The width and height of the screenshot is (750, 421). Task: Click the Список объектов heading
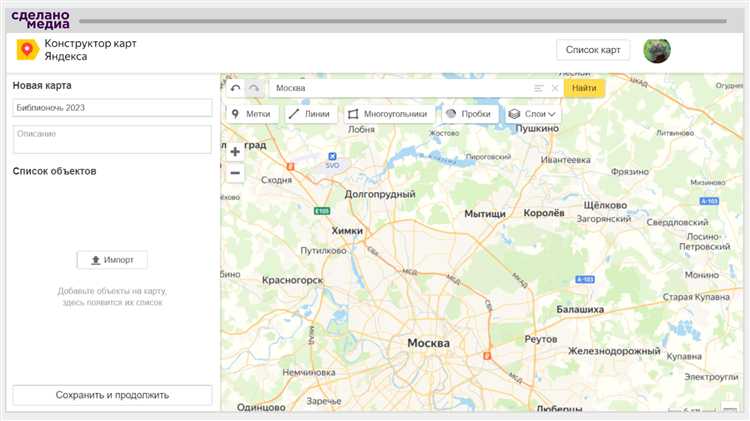coord(55,171)
